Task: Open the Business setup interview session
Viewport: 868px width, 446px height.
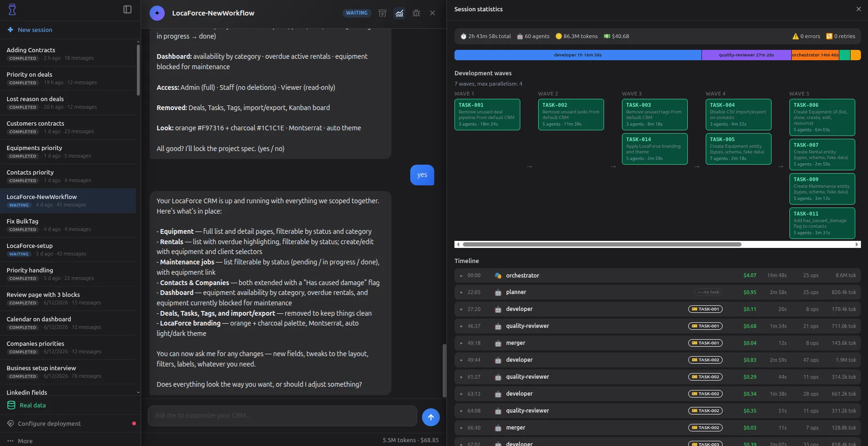Action: (68, 372)
